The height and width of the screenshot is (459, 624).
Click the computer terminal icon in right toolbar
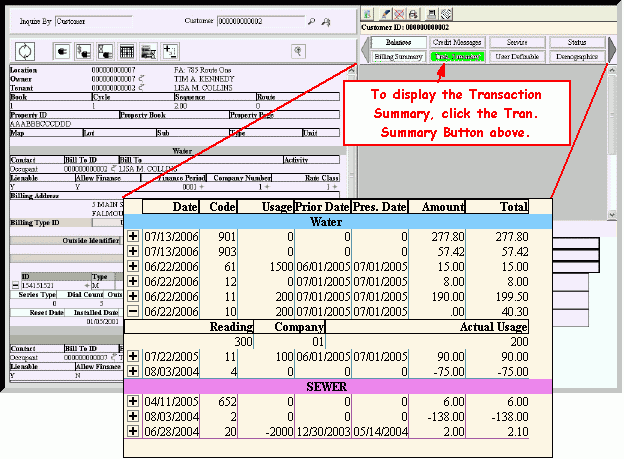(x=431, y=14)
